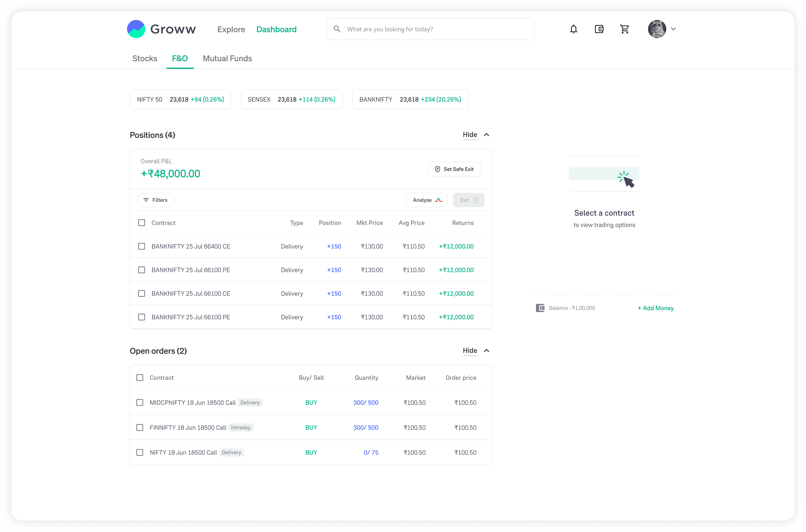This screenshot has width=806, height=532.
Task: Click the search magnifier icon
Action: [337, 29]
